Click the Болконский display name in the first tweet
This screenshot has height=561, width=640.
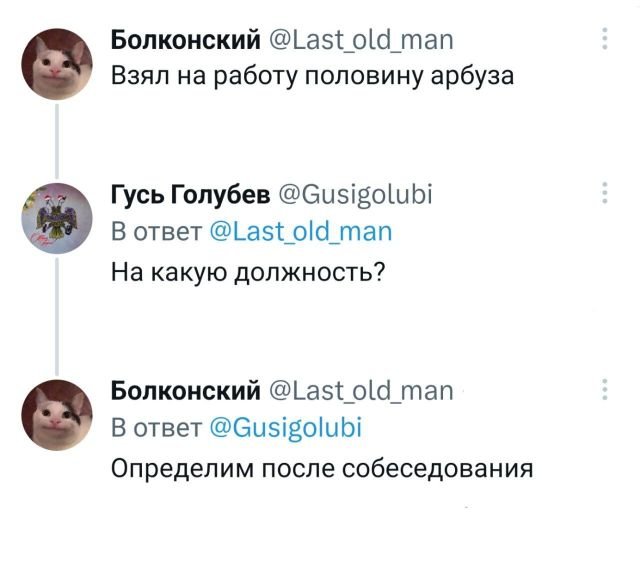(x=185, y=40)
